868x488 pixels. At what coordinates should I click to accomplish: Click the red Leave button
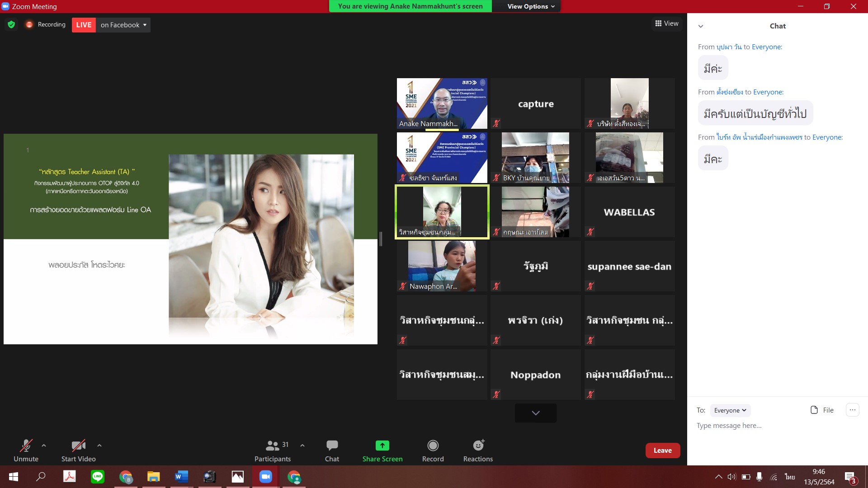point(662,450)
